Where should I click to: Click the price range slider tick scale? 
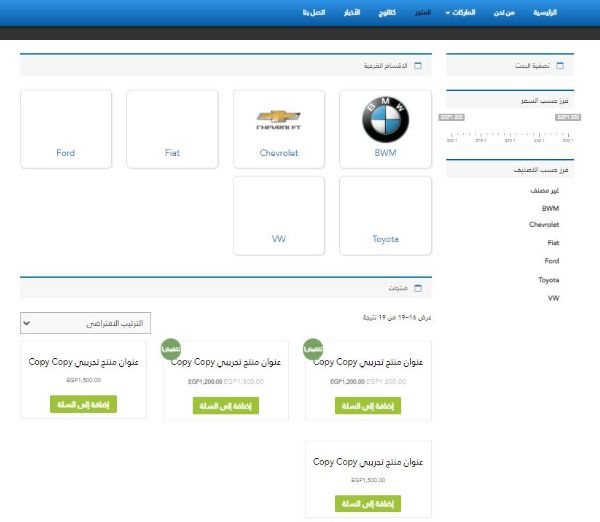(510, 137)
